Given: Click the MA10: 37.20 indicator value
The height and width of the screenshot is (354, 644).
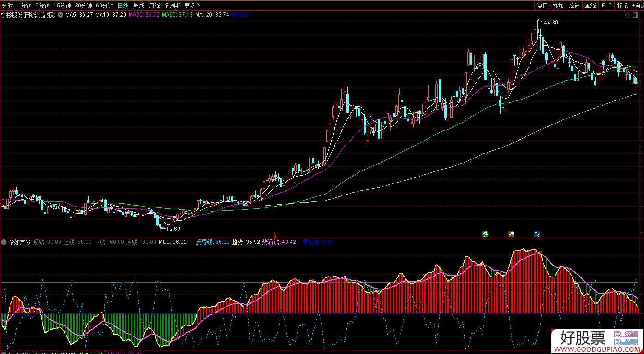Looking at the screenshot, I should (x=111, y=15).
